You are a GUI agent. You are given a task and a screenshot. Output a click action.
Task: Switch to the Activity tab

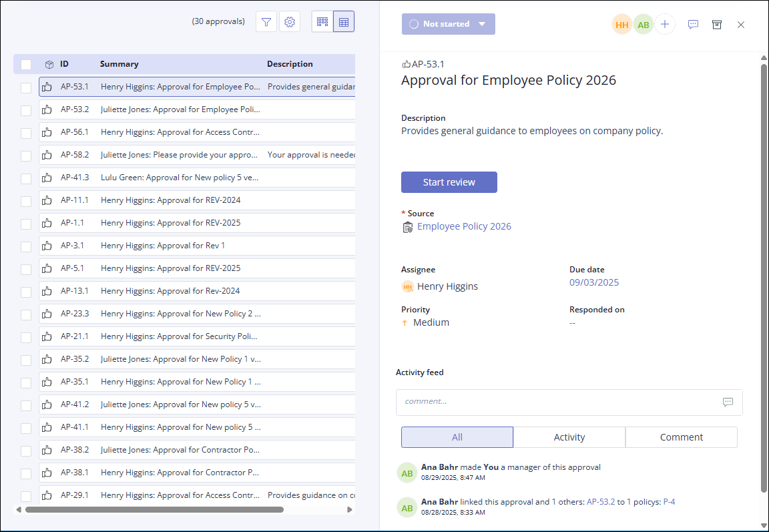[569, 437]
